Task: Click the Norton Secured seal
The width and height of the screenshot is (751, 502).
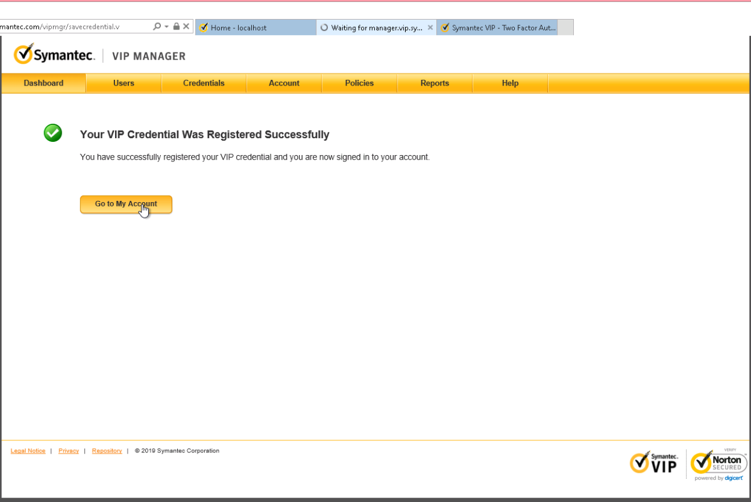Action: pos(718,462)
